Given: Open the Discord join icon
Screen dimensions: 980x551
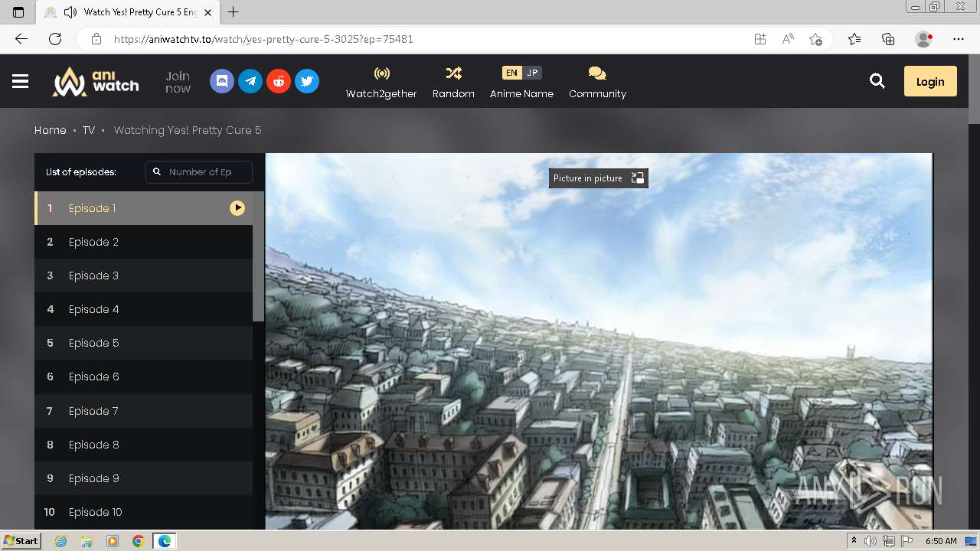Looking at the screenshot, I should (222, 81).
